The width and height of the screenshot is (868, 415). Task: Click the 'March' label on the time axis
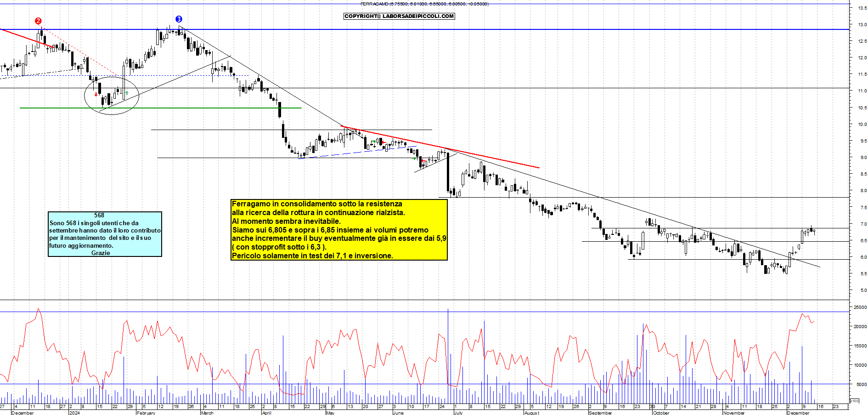pyautogui.click(x=207, y=413)
